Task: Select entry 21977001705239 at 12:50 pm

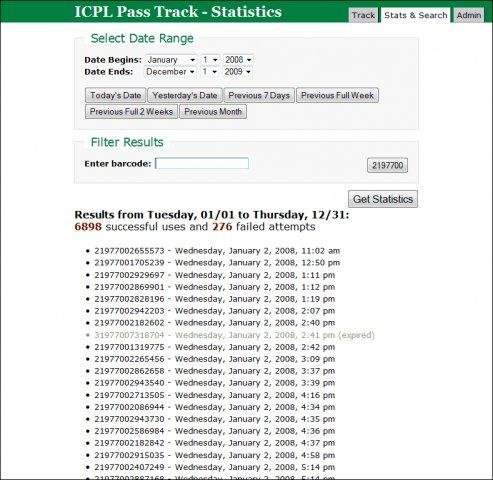Action: click(x=217, y=263)
